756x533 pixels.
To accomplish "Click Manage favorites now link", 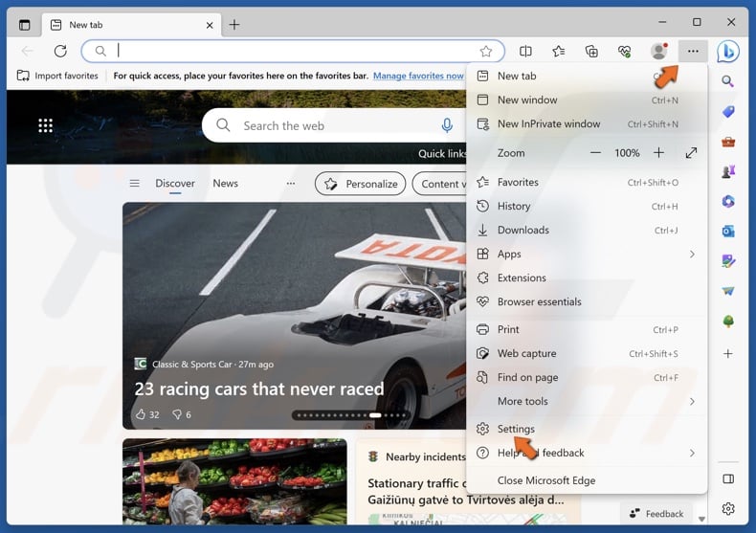I will tap(418, 76).
